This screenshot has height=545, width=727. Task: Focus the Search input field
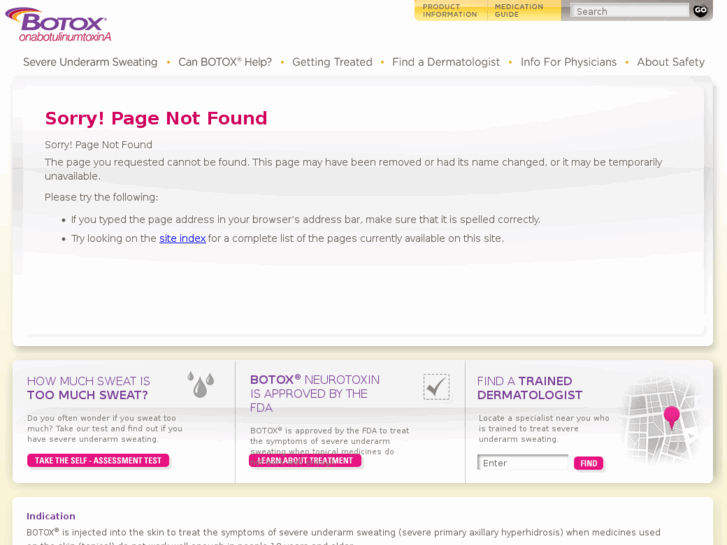[630, 11]
